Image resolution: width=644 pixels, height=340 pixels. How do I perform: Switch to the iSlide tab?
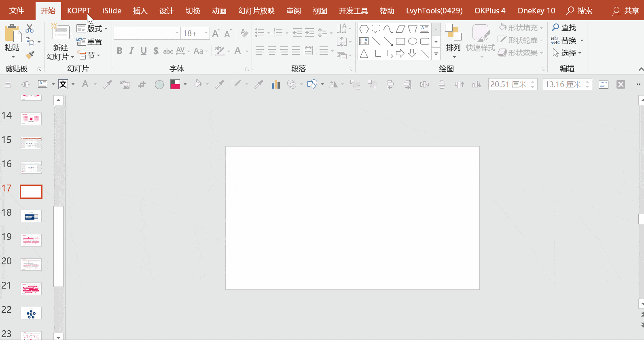pyautogui.click(x=112, y=11)
